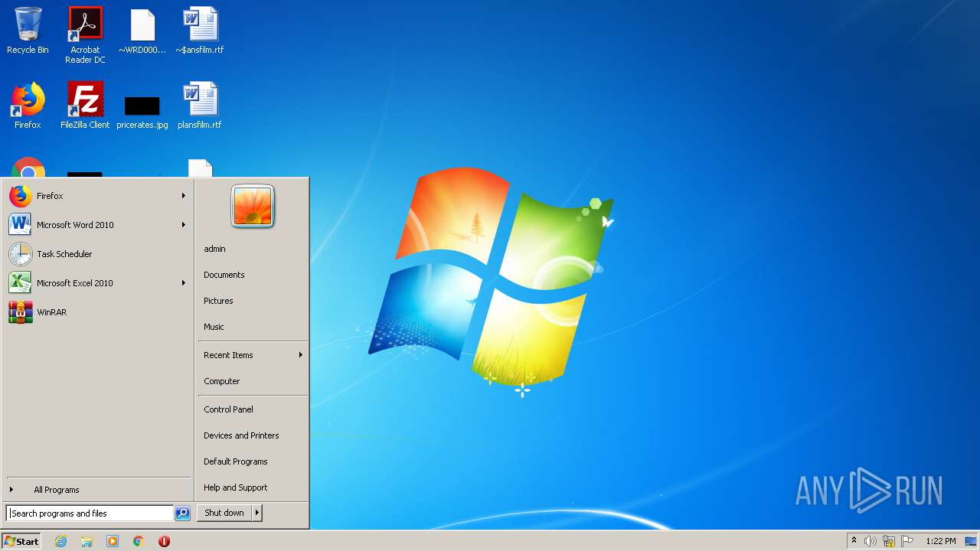Click the Show desktop tray icon

pyautogui.click(x=971, y=541)
